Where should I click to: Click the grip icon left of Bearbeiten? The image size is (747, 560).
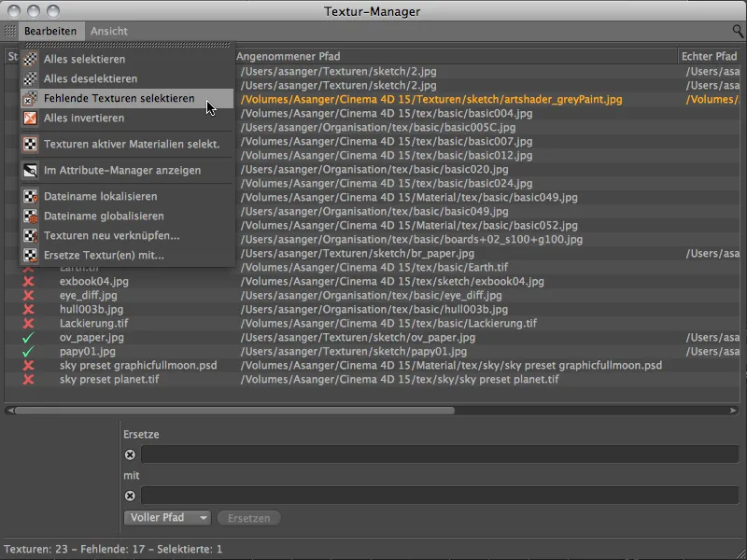[x=10, y=31]
